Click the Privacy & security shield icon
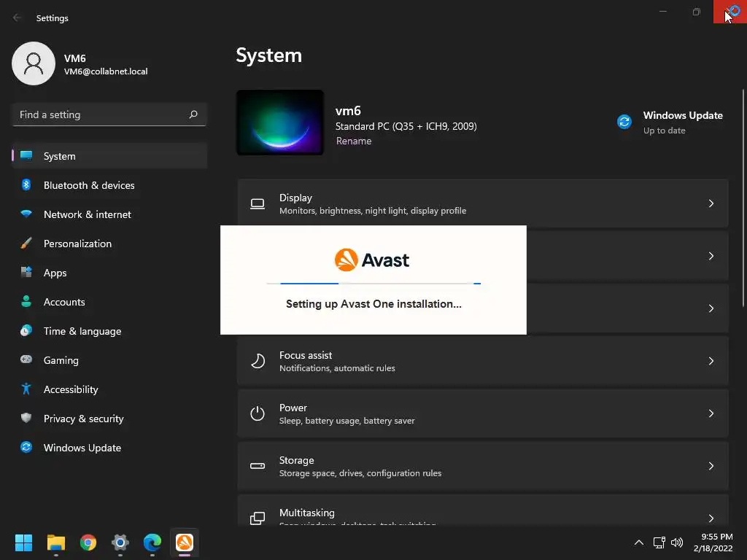This screenshot has height=560, width=747. point(26,418)
